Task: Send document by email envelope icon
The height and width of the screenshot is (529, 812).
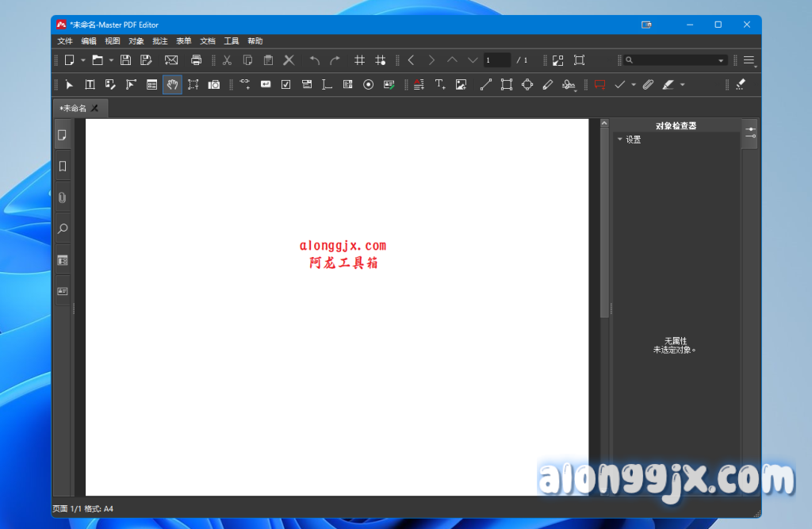Action: [170, 60]
